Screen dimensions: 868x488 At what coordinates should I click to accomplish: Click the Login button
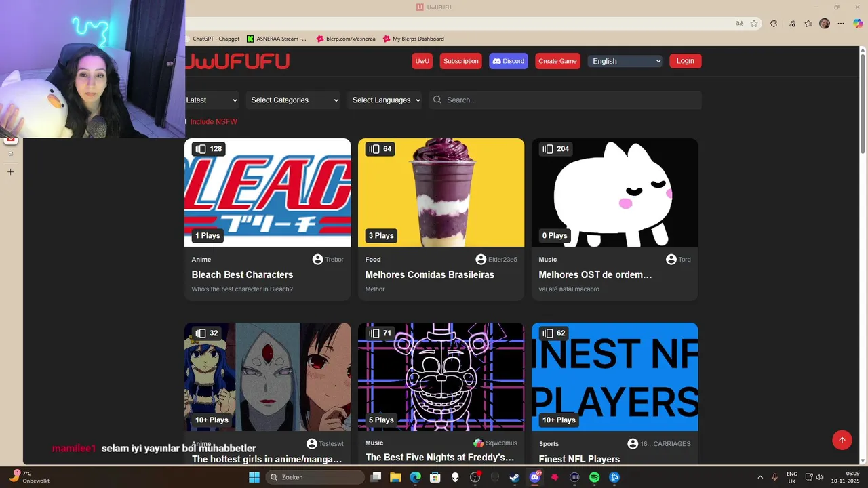click(x=686, y=61)
